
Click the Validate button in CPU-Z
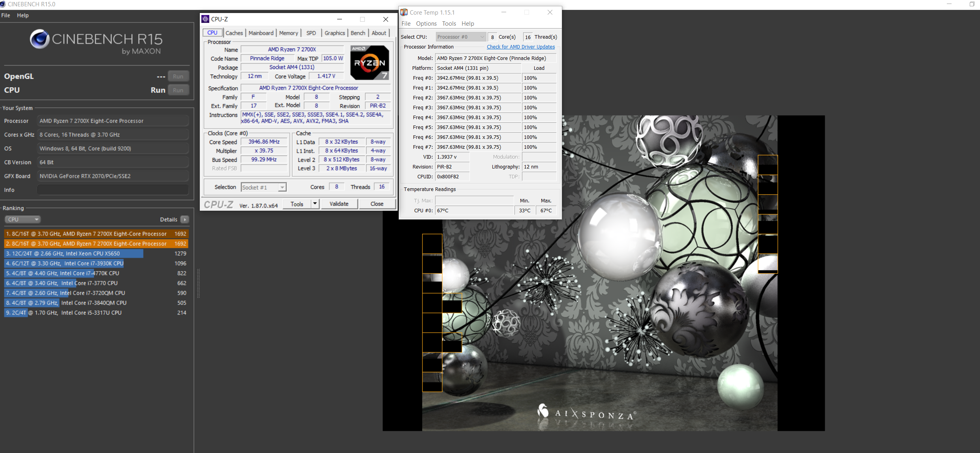point(339,204)
